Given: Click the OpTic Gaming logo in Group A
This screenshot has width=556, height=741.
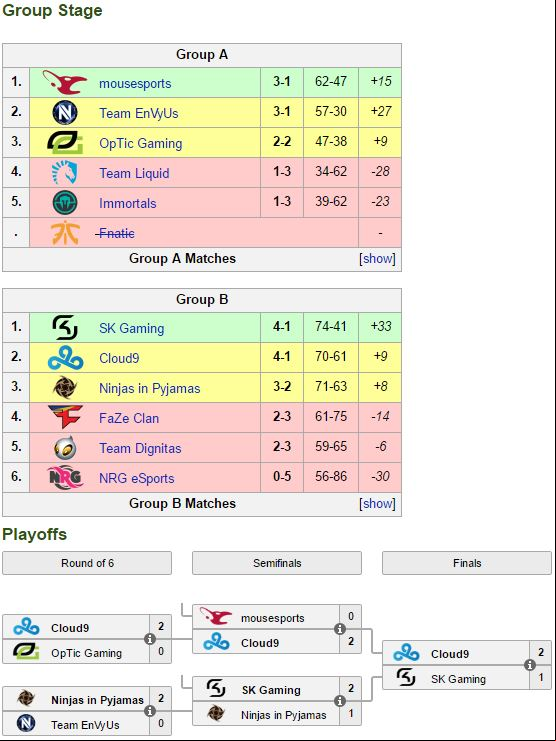Looking at the screenshot, I should (x=65, y=142).
